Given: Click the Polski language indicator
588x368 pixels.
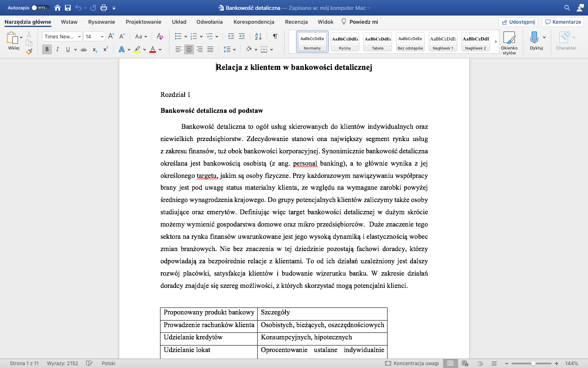Looking at the screenshot, I should tap(109, 363).
